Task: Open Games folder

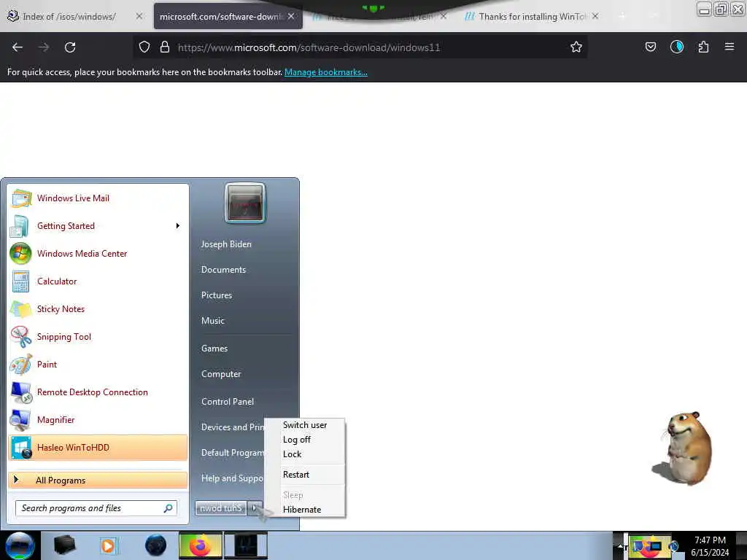Action: 214,348
